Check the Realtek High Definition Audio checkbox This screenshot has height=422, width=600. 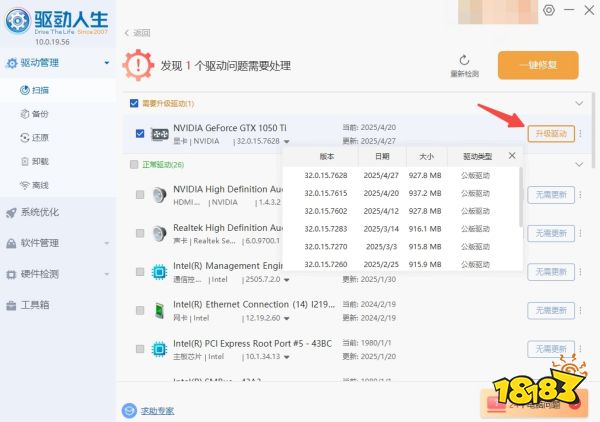pyautogui.click(x=140, y=233)
